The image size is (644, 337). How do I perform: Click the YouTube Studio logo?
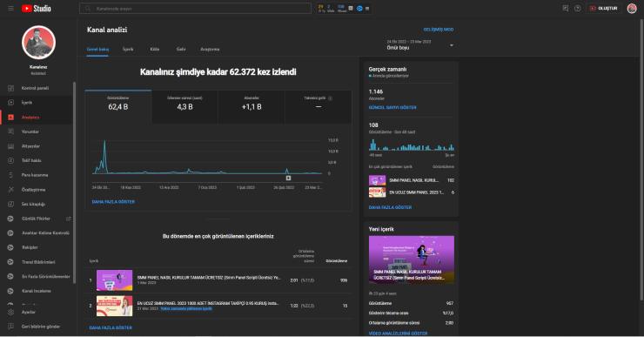[x=37, y=8]
